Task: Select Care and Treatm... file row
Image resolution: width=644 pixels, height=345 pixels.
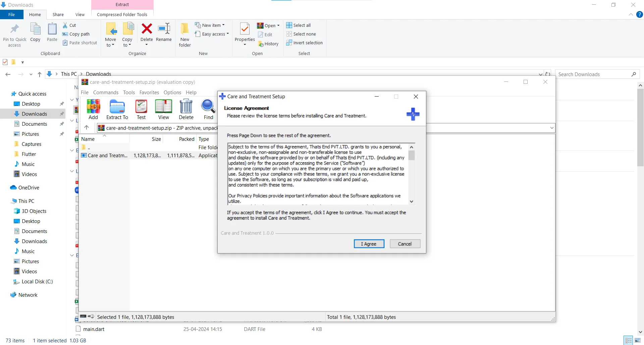Action: click(149, 155)
